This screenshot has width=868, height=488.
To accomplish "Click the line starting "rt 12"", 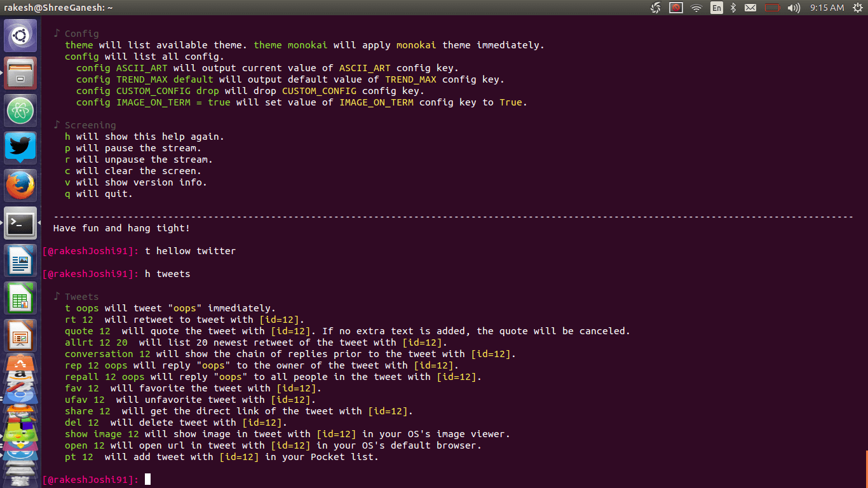I will tap(185, 320).
